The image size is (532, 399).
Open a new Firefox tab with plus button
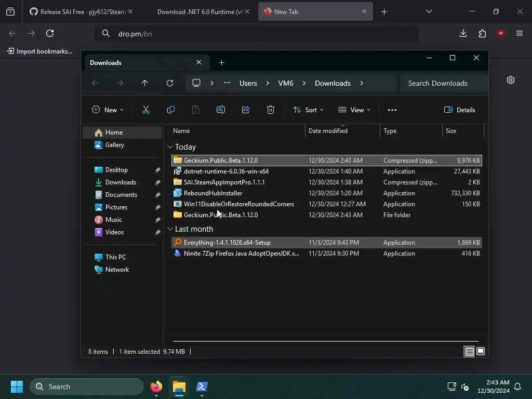pyautogui.click(x=384, y=12)
